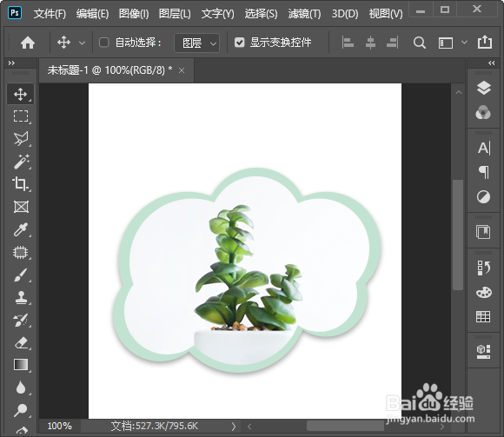This screenshot has height=437, width=504.
Task: Expand the left toolbox with double arrows
Action: point(11,63)
